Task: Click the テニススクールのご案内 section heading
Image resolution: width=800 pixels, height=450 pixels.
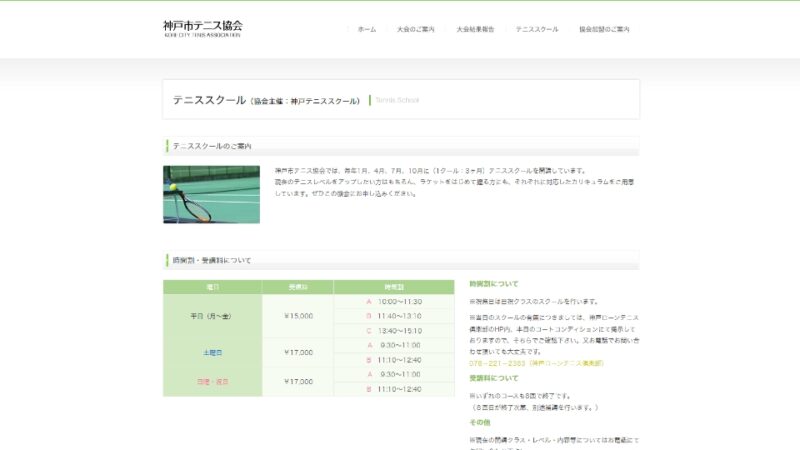Action: click(x=212, y=146)
